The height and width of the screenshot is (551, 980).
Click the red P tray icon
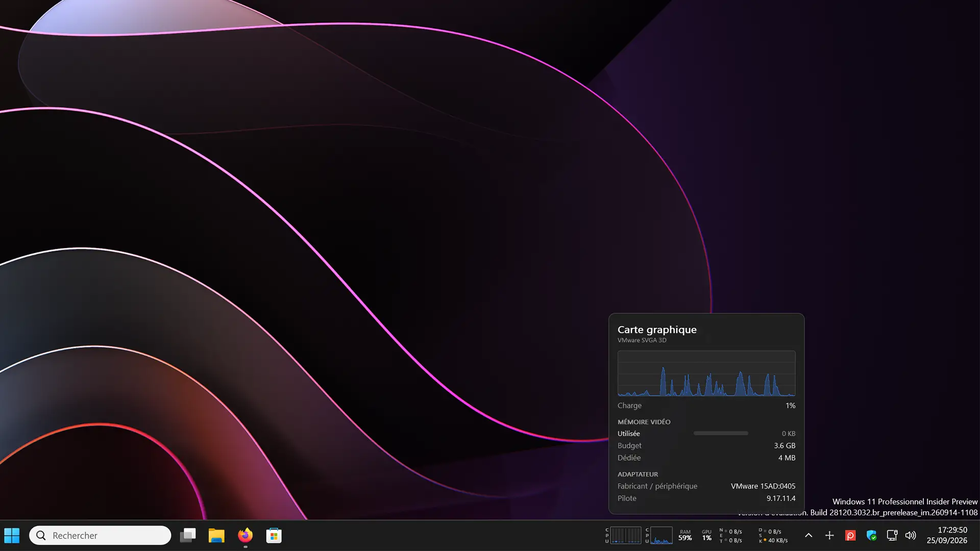click(x=850, y=536)
